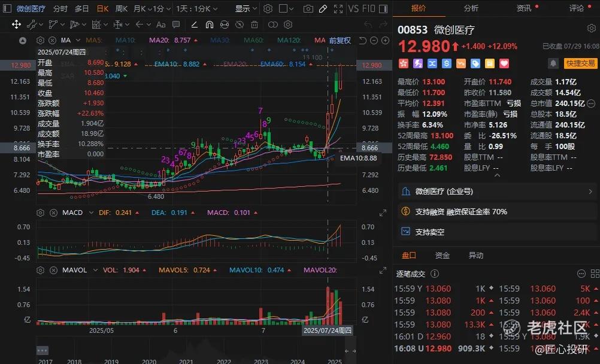The width and height of the screenshot is (600, 364).
Task: Open the 评论 comments tab
Action: coord(577,8)
